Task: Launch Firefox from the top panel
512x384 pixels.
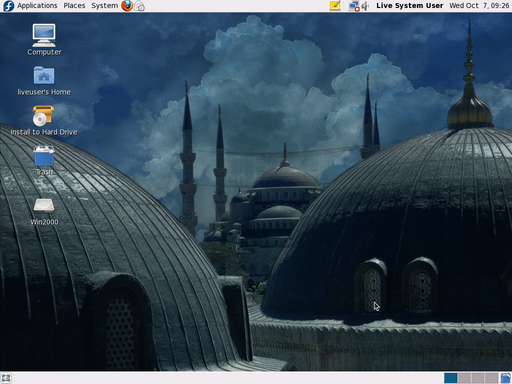Action: (127, 6)
